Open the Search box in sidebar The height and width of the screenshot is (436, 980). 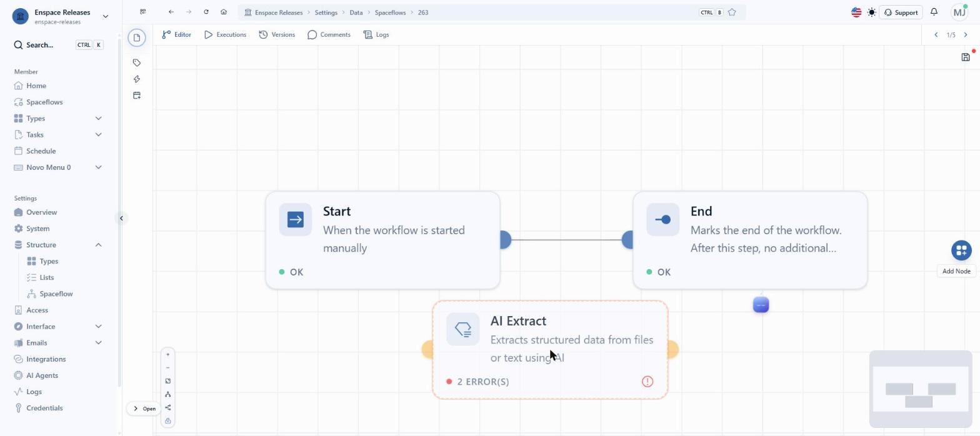59,45
